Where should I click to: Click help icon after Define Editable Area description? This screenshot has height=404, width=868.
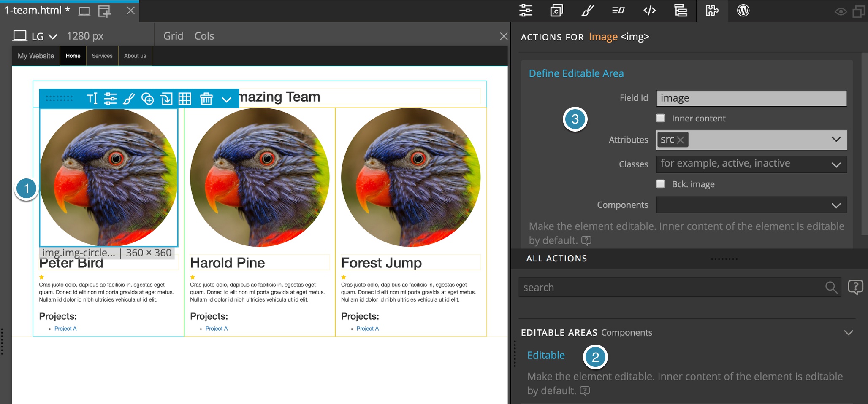click(x=586, y=240)
